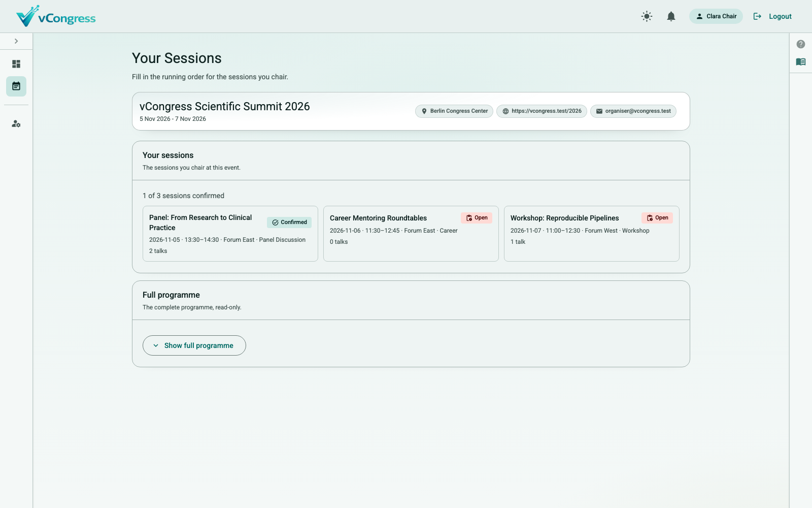Select the sessions calendar icon in sidebar
Screen dimensions: 812x508
point(16,86)
